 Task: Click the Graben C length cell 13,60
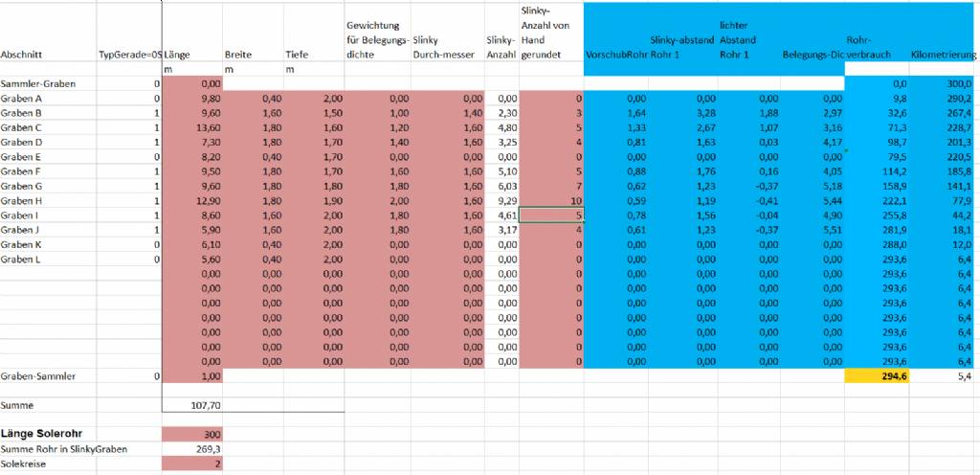click(x=193, y=127)
